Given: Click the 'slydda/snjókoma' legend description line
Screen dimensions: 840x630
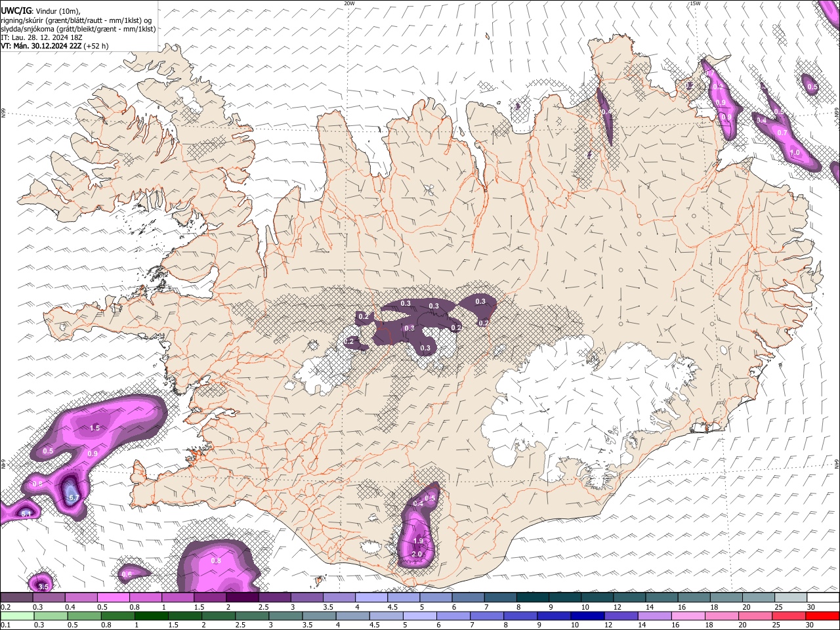Looking at the screenshot, I should (x=78, y=29).
